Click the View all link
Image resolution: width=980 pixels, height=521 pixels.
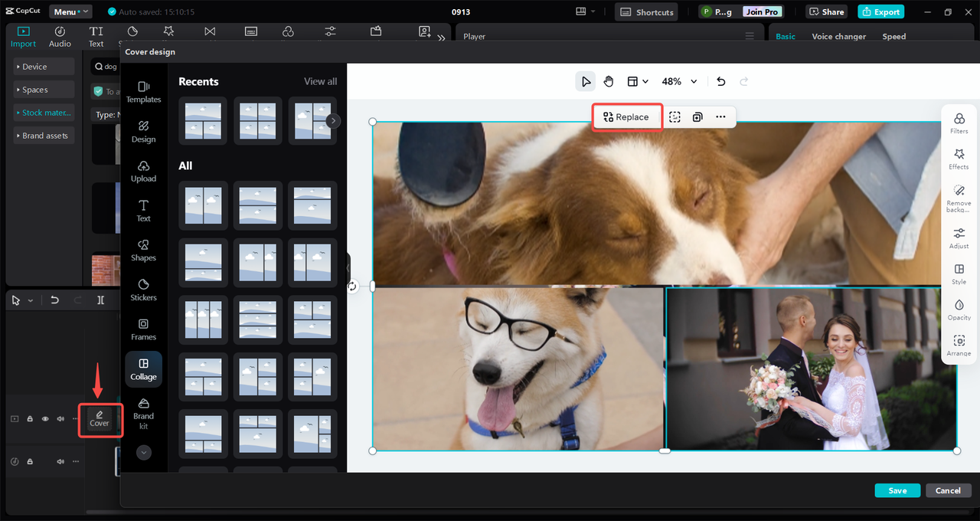coord(320,81)
